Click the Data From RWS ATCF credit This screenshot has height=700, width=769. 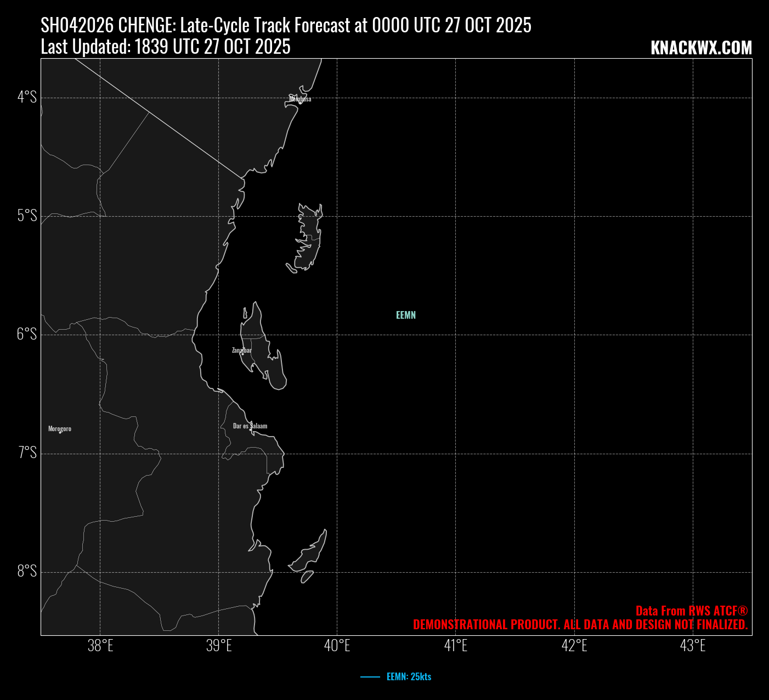click(x=691, y=611)
